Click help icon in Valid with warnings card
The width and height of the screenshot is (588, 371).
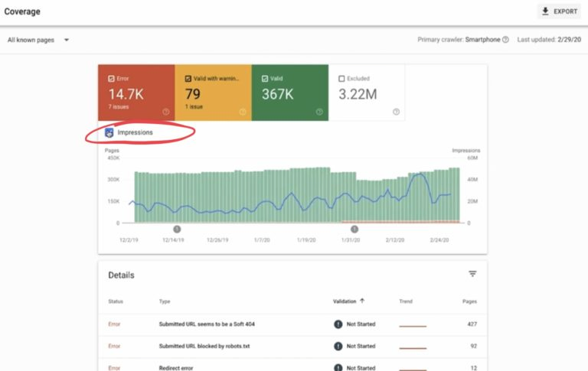pyautogui.click(x=243, y=112)
